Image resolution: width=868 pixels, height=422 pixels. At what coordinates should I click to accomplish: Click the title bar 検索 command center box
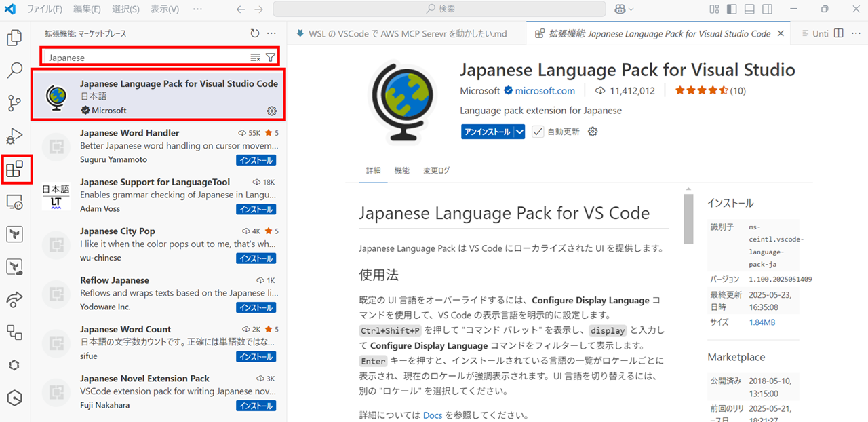pos(439,9)
